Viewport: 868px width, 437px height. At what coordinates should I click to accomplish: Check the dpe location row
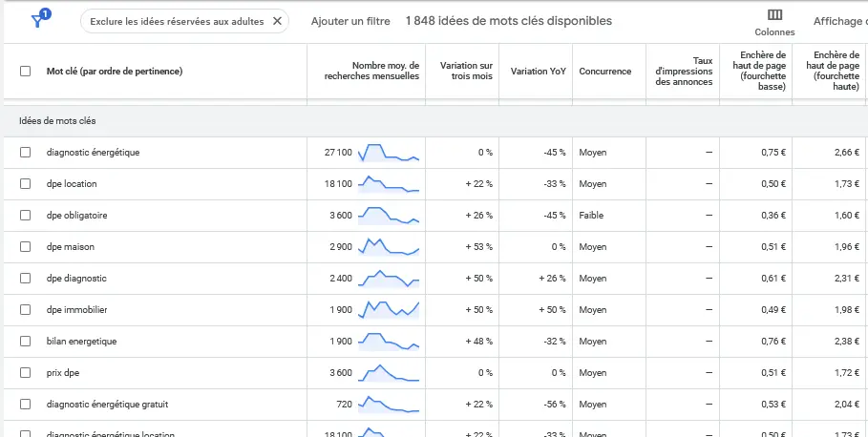click(x=26, y=184)
